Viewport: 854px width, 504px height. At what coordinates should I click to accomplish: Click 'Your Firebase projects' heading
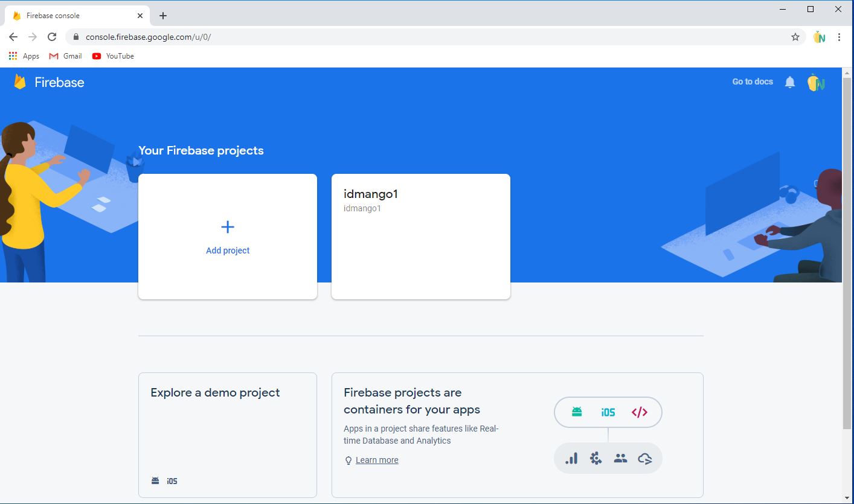201,150
